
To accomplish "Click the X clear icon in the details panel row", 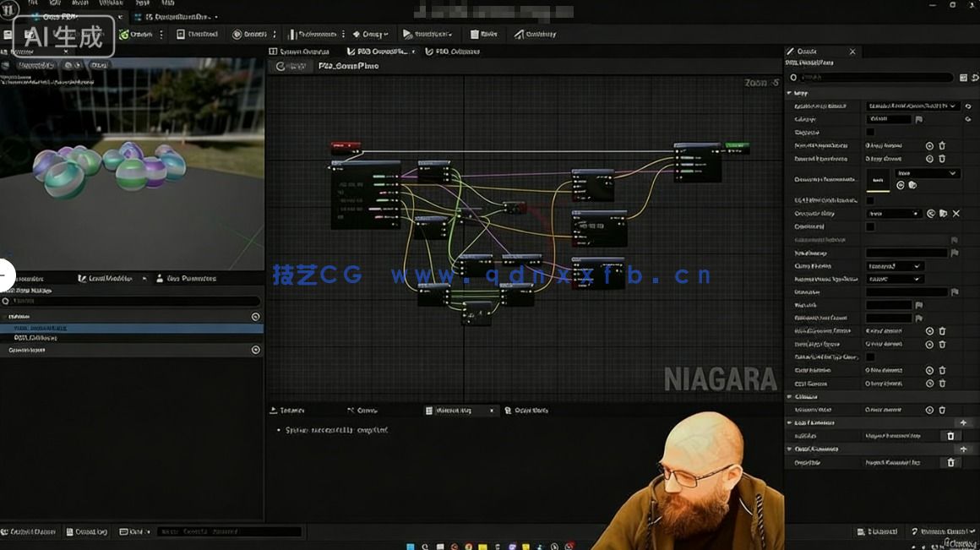I will (x=956, y=214).
